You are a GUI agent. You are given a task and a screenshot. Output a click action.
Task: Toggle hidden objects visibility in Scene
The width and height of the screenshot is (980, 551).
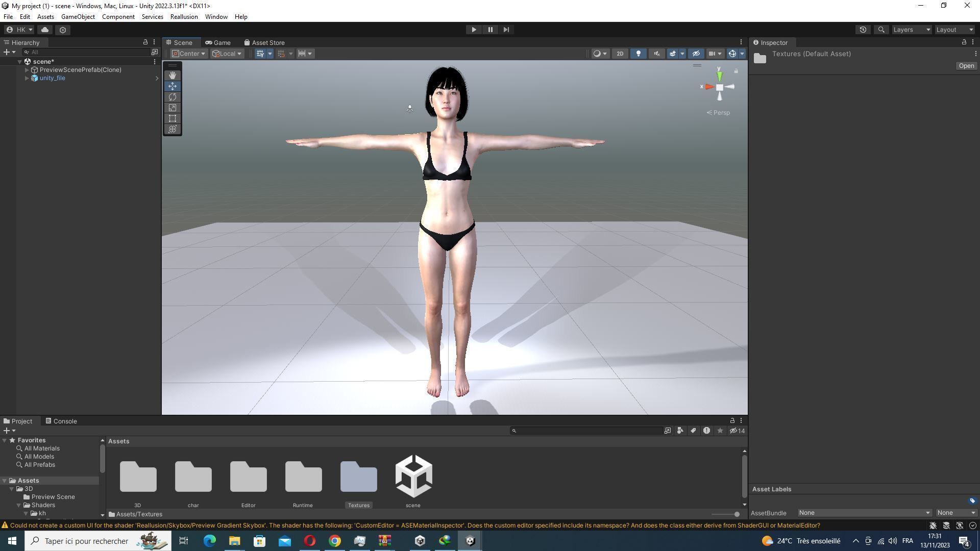click(696, 54)
